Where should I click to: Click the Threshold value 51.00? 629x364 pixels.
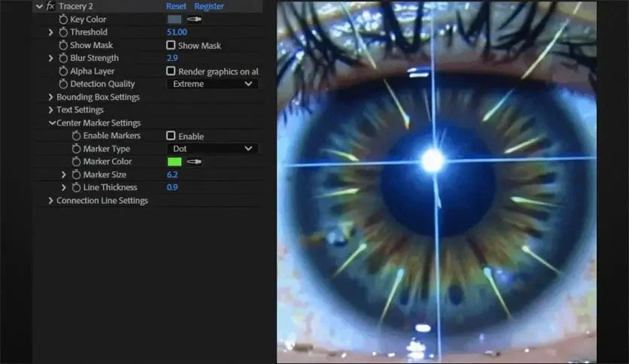(177, 32)
